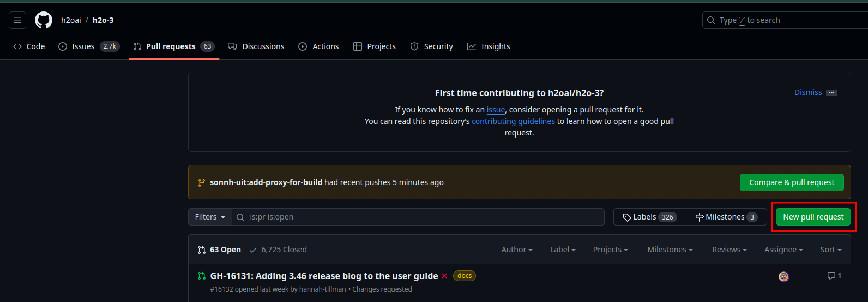Click the New pull request button
868x302 pixels.
(x=813, y=217)
